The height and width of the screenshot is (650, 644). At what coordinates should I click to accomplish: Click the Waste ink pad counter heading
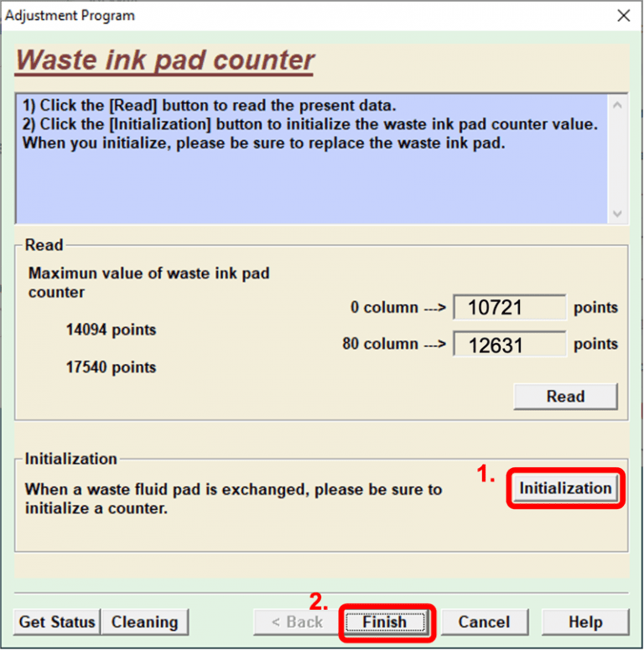164,60
